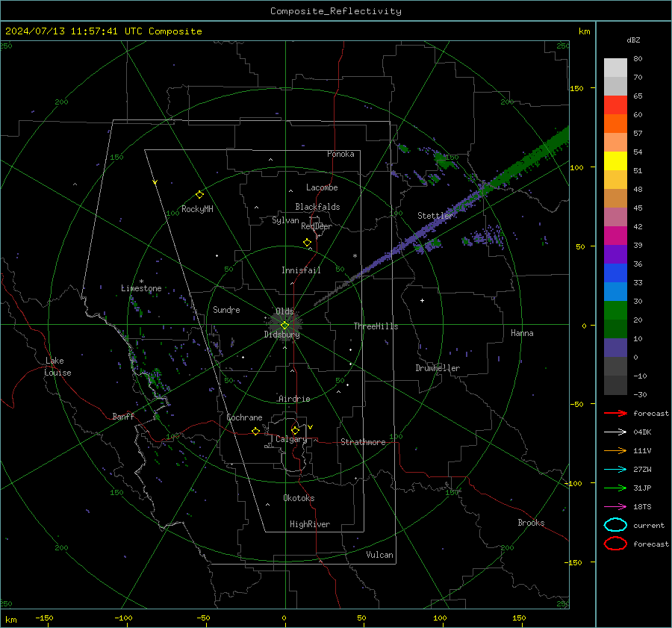Click the yellow diamond marker above the Calgary label
Viewport: 672px width, 628px height.
295,430
